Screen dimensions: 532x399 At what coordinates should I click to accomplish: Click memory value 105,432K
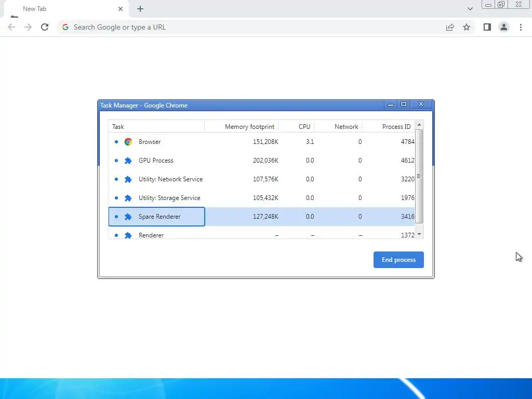265,198
